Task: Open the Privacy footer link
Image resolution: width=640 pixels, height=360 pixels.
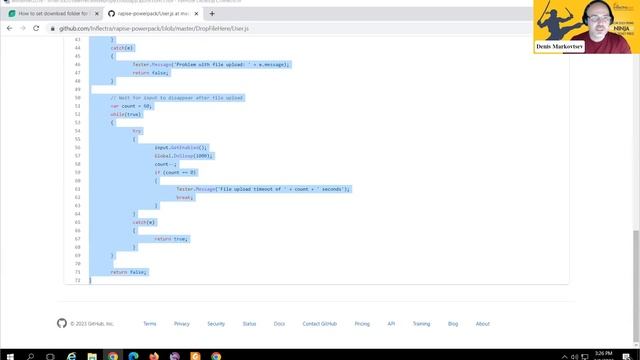Action: 182,324
